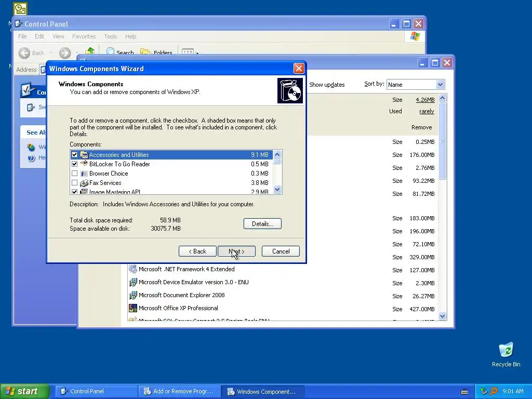
Task: Click the network tray icon near the clock
Action: 484,391
